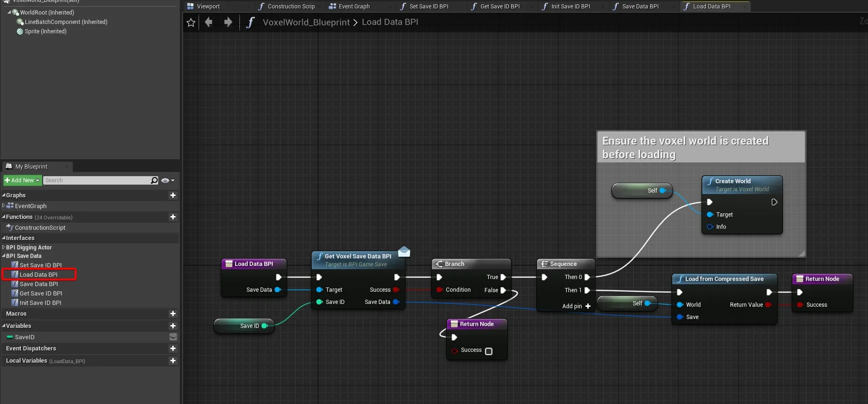Screen dimensions: 868x404
Task: Add a new variable with plus icon
Action: point(173,326)
